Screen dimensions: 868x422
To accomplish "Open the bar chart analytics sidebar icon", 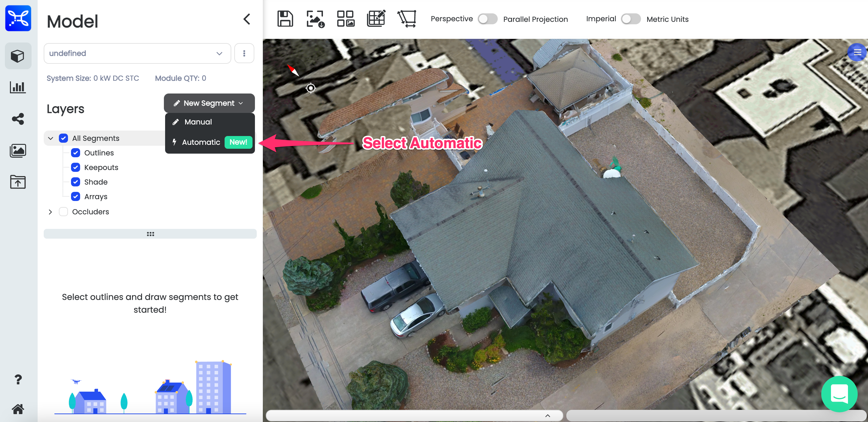I will (18, 87).
